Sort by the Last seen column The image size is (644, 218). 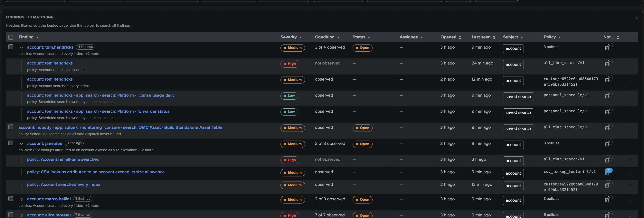tap(494, 37)
